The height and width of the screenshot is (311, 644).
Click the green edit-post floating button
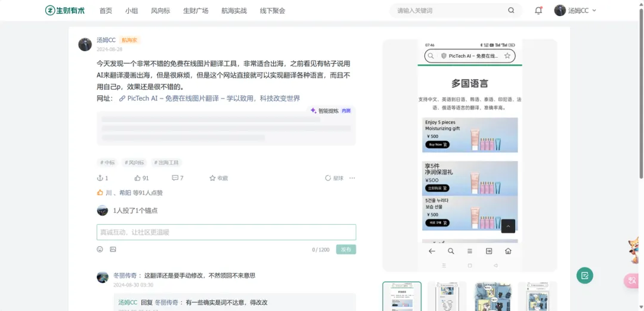click(x=585, y=275)
